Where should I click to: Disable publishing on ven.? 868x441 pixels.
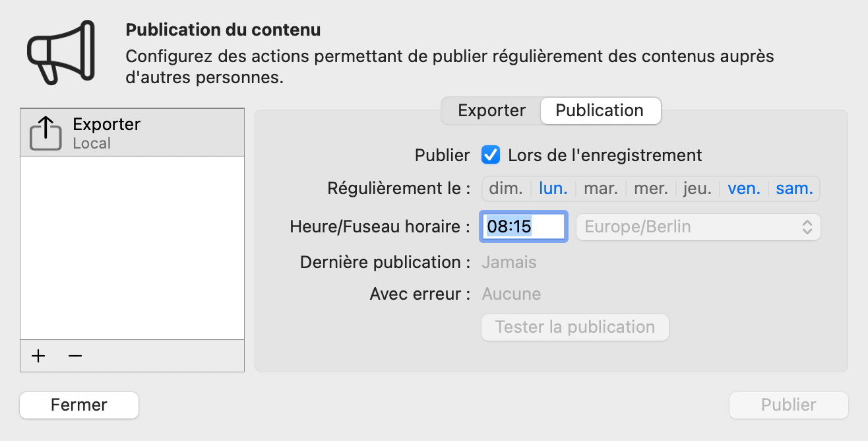pos(744,188)
